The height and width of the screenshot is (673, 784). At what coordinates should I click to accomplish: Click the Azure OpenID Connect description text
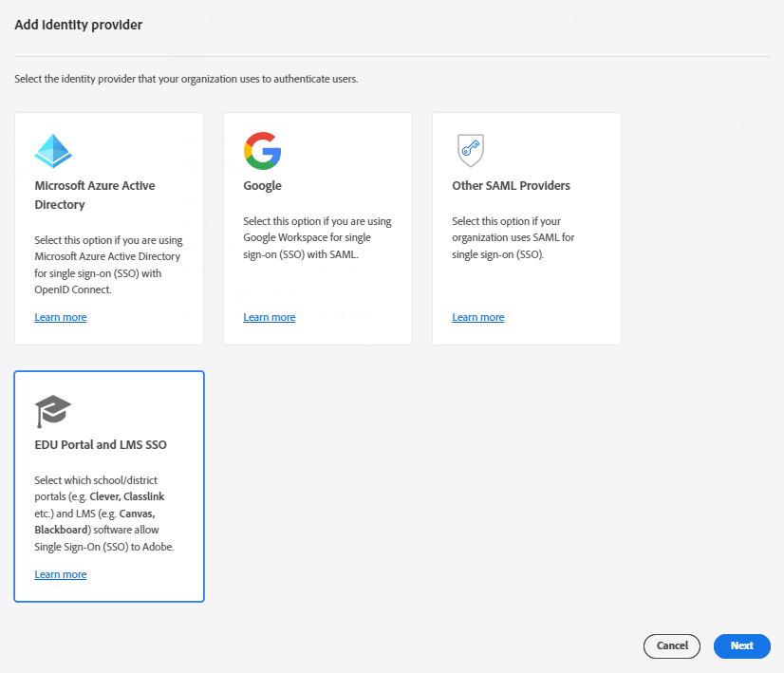coord(108,265)
